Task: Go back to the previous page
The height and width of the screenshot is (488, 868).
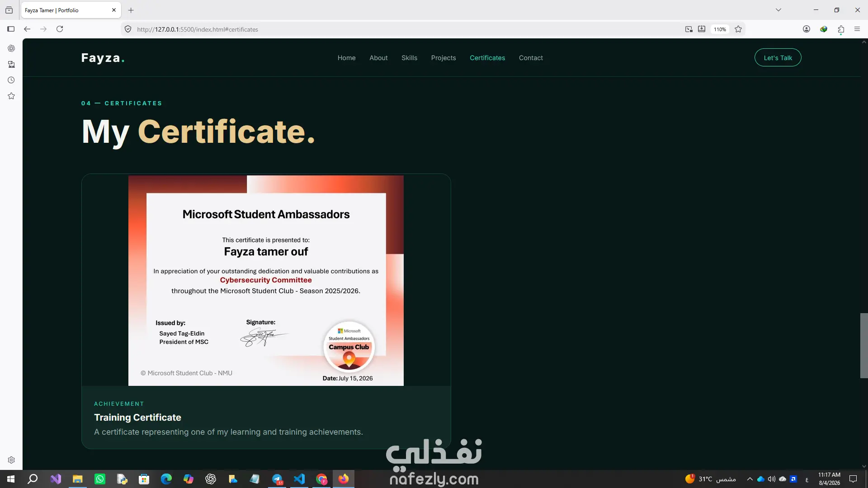Action: click(27, 29)
